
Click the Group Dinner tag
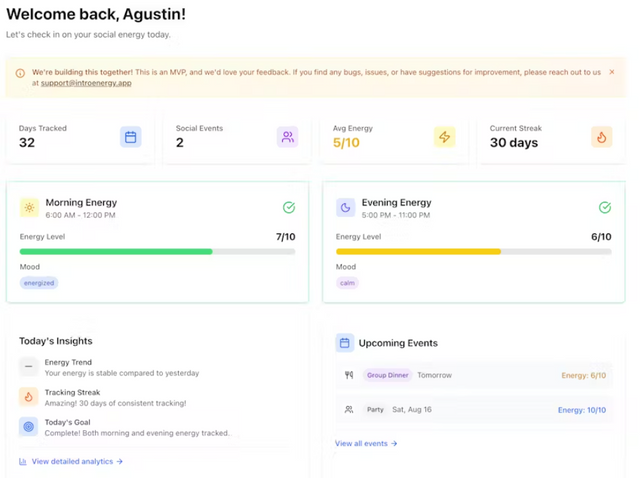pos(387,375)
